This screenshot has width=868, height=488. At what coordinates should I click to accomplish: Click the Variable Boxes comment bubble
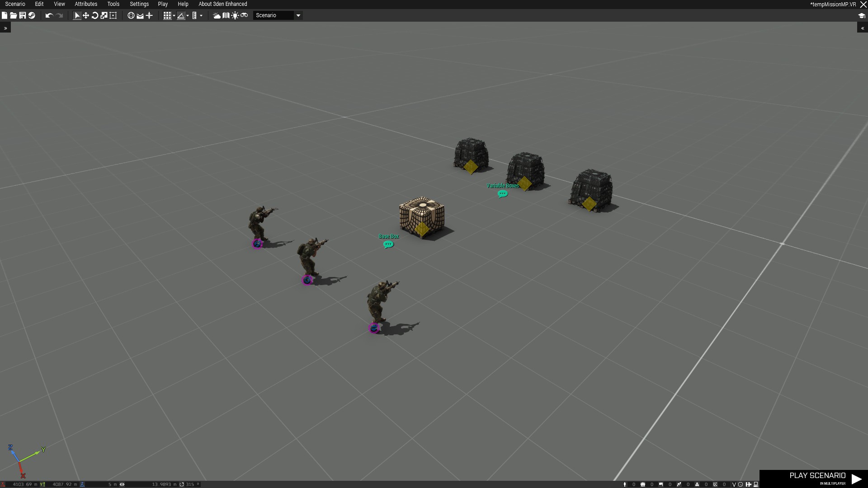[502, 194]
